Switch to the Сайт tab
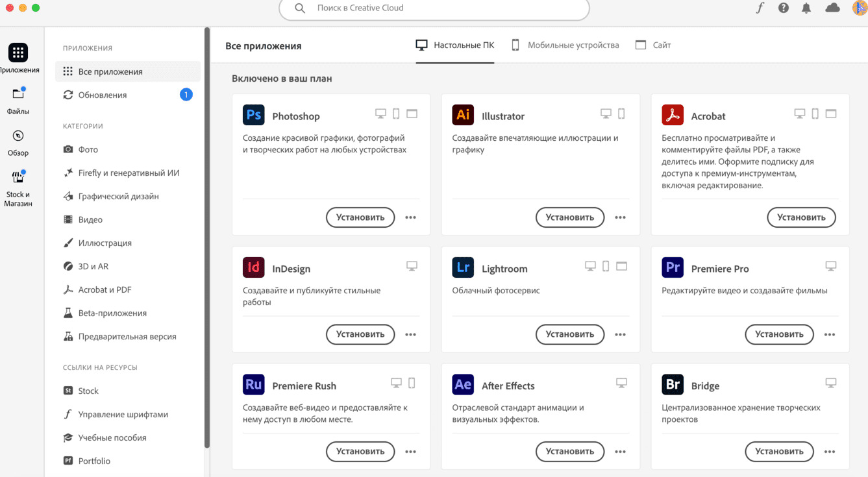The width and height of the screenshot is (868, 477). tap(653, 45)
